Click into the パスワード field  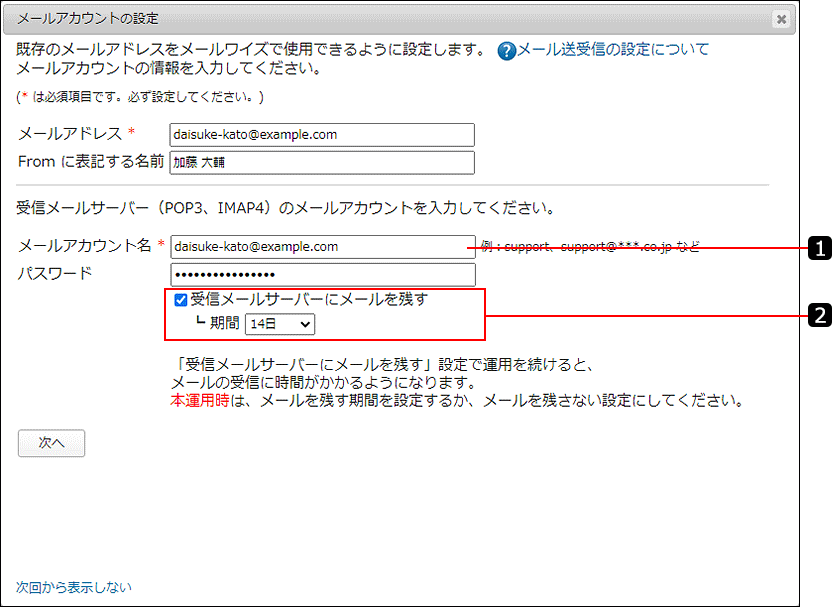click(x=323, y=275)
